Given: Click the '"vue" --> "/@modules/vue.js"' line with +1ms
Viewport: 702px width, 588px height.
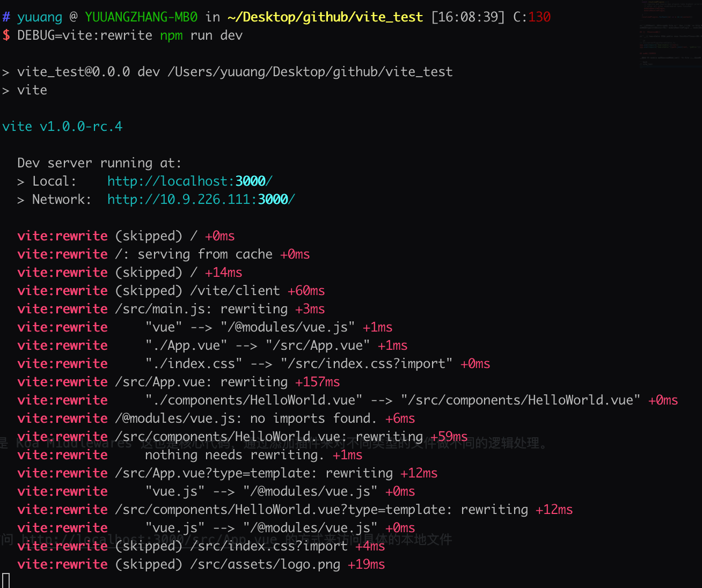Looking at the screenshot, I should pos(204,327).
